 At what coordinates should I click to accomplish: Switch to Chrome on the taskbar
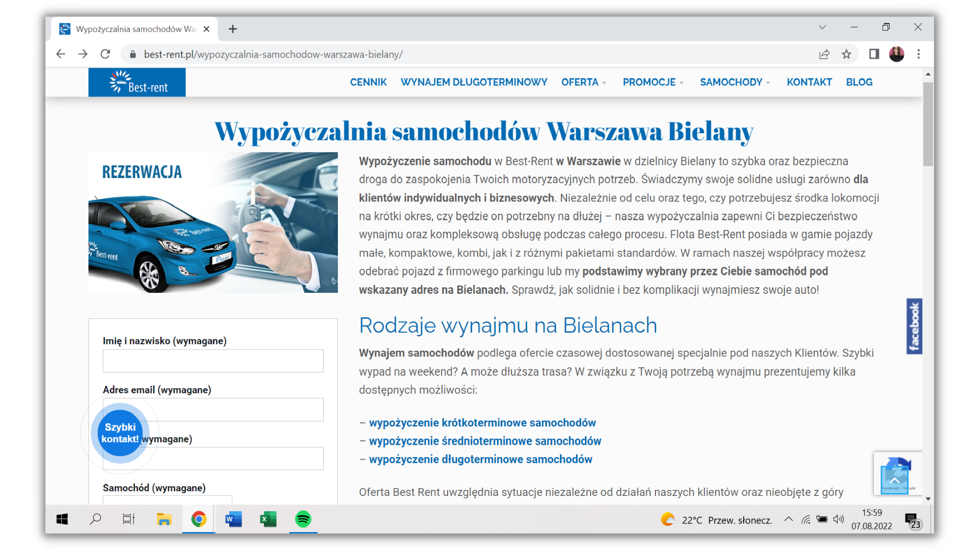point(199,519)
